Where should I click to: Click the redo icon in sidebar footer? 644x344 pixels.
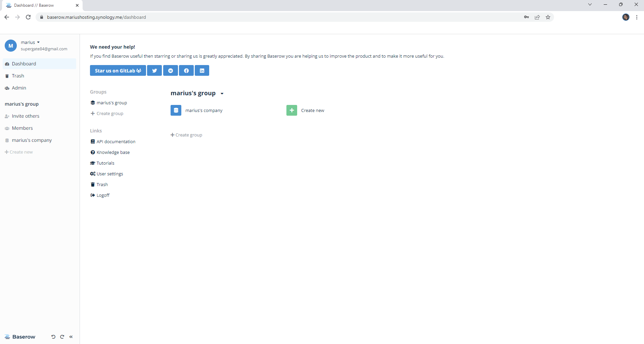pos(62,337)
